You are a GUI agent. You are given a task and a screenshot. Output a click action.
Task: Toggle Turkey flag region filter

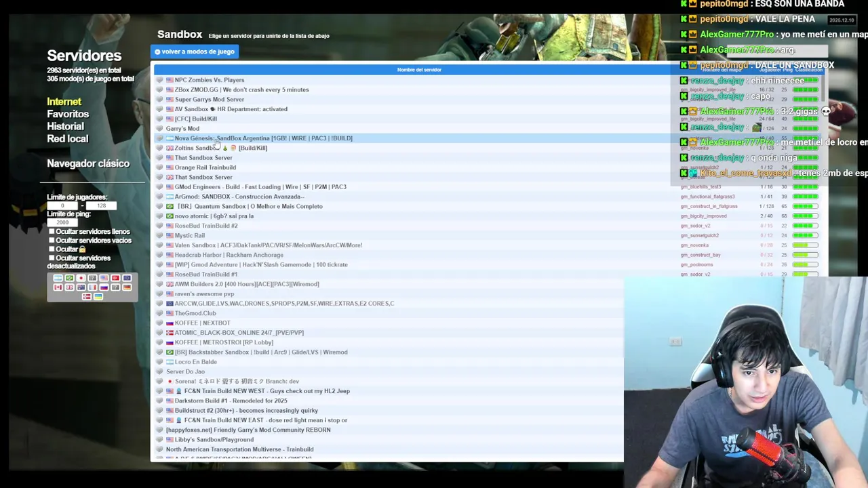pyautogui.click(x=115, y=278)
